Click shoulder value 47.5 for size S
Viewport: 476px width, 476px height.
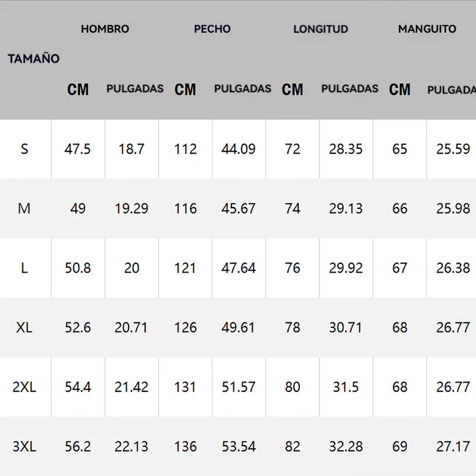coord(78,149)
